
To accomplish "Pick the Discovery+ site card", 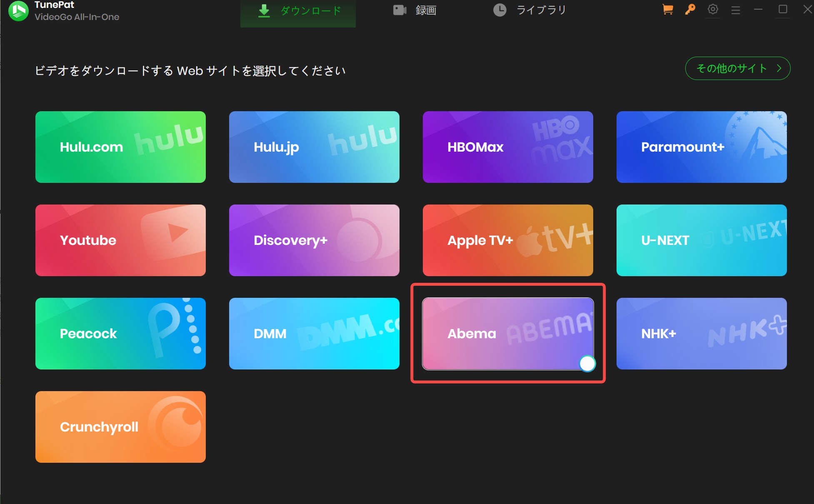I will coord(314,240).
